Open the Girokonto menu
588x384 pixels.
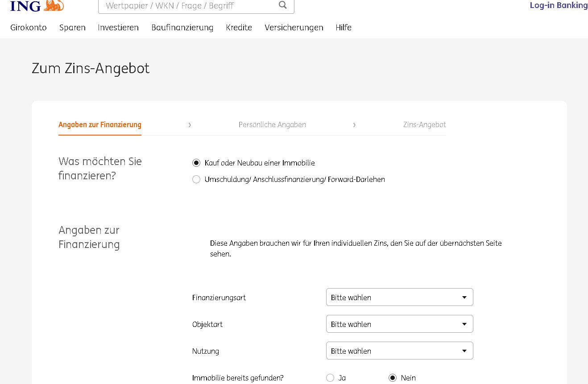(29, 27)
